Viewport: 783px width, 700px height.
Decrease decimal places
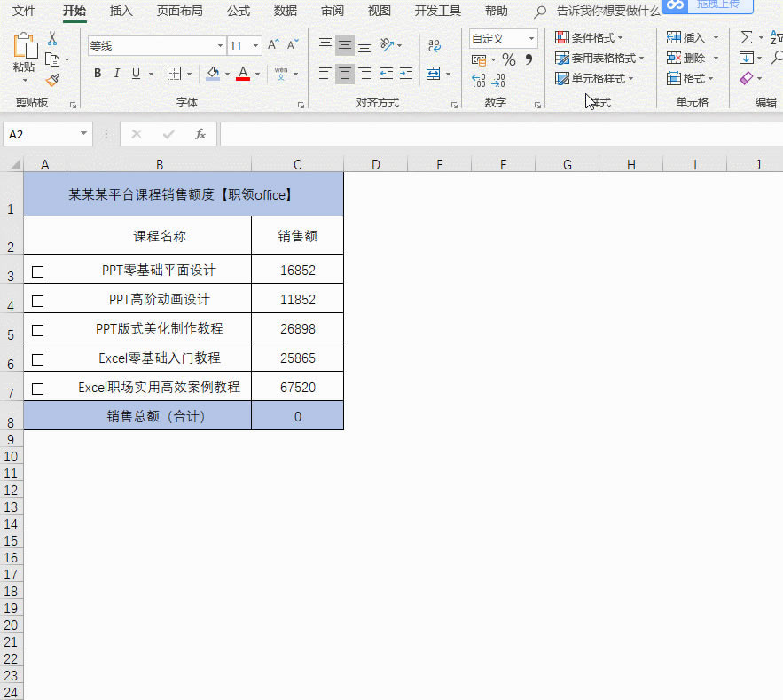click(x=498, y=80)
